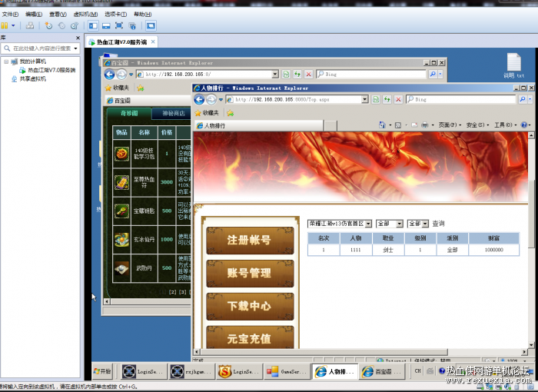The image size is (538, 392).
Task: Click the 注册帐号 button
Action: (x=250, y=240)
